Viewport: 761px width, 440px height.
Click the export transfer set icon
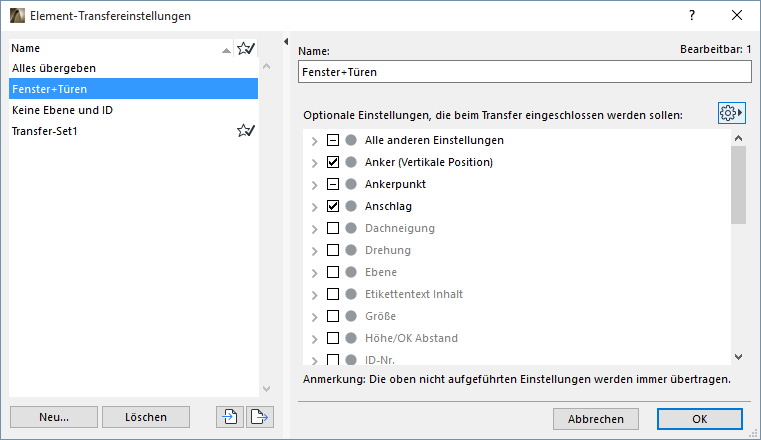click(x=261, y=417)
